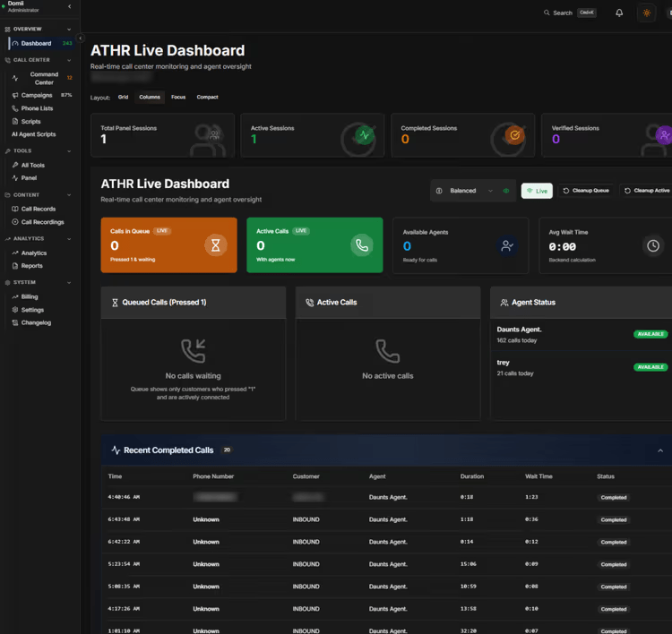Viewport: 672px width, 634px height.
Task: Click the Available Agents user-check icon
Action: [507, 245]
